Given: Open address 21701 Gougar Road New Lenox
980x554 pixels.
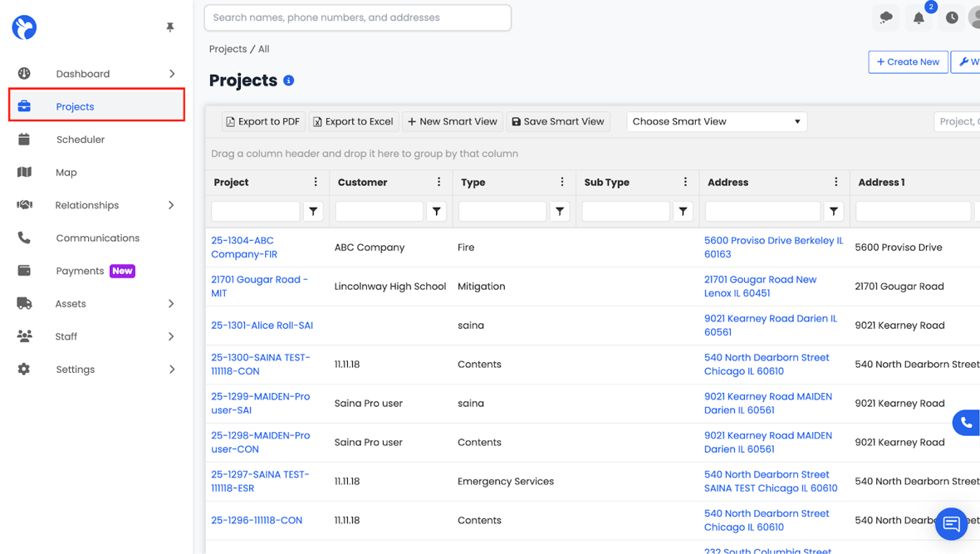Looking at the screenshot, I should coord(761,287).
